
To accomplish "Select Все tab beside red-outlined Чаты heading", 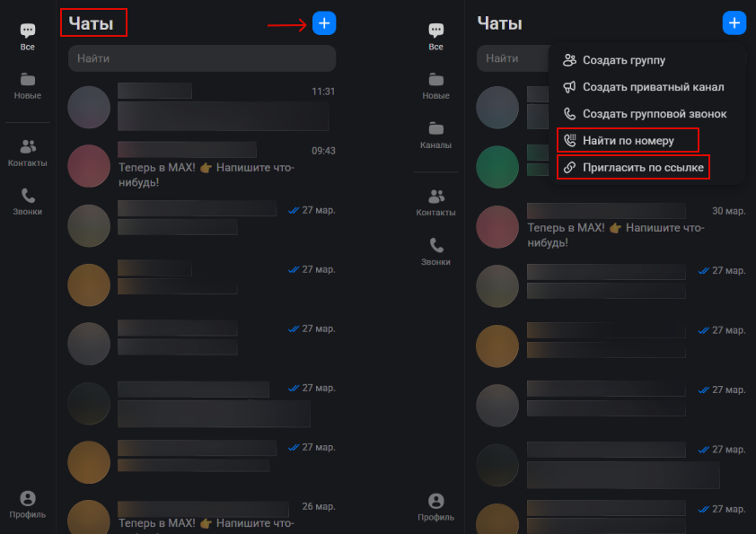I will coord(28,37).
